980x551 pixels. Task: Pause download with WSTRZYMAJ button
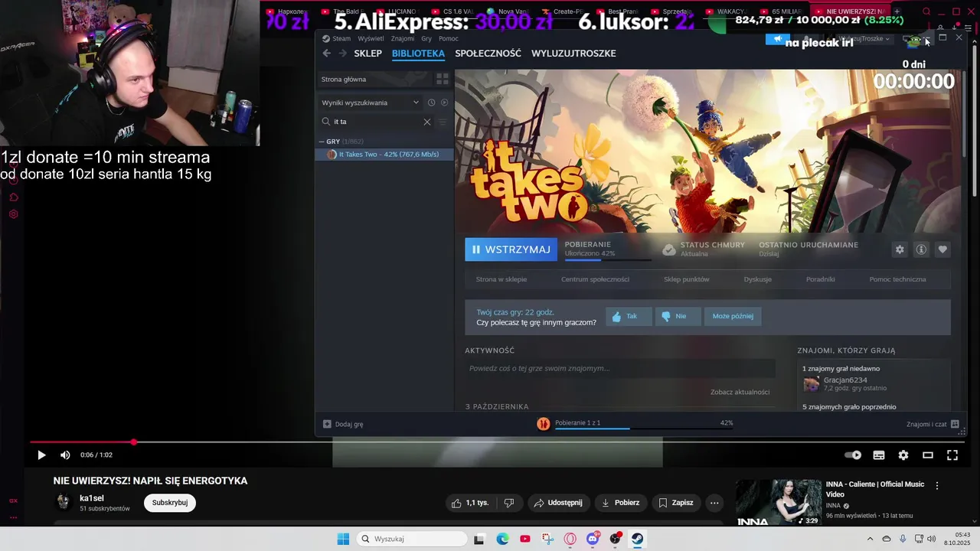[511, 249]
